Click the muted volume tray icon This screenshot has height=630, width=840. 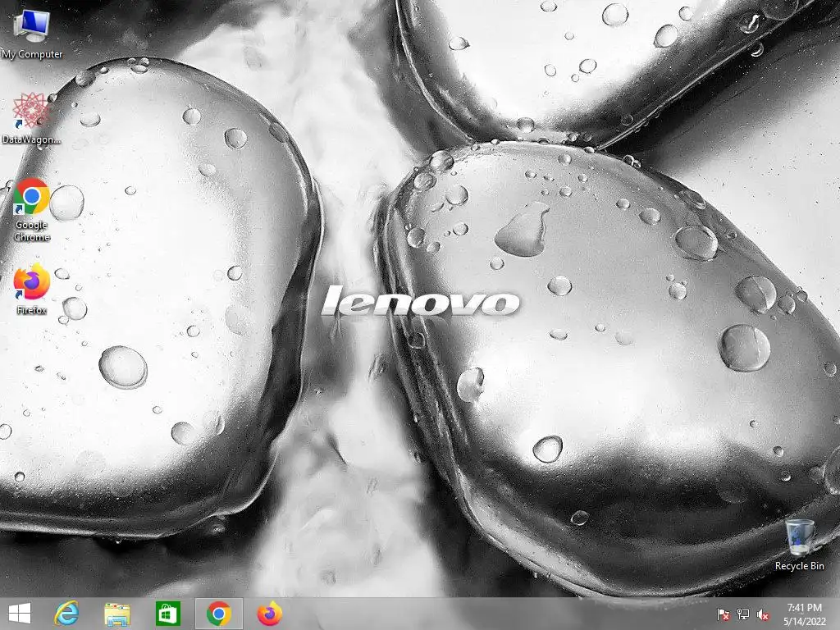763,614
